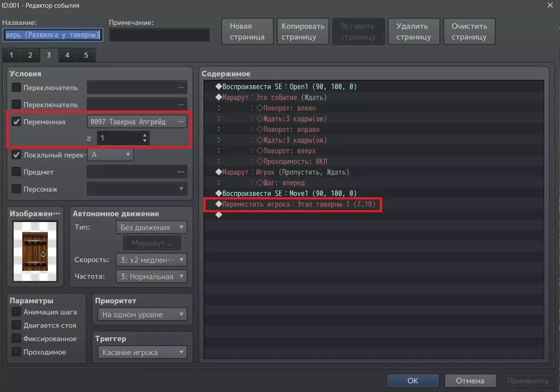This screenshot has width=560, height=392.
Task: Select the Воспроизвести SE: Open1 command line
Action: pos(374,87)
